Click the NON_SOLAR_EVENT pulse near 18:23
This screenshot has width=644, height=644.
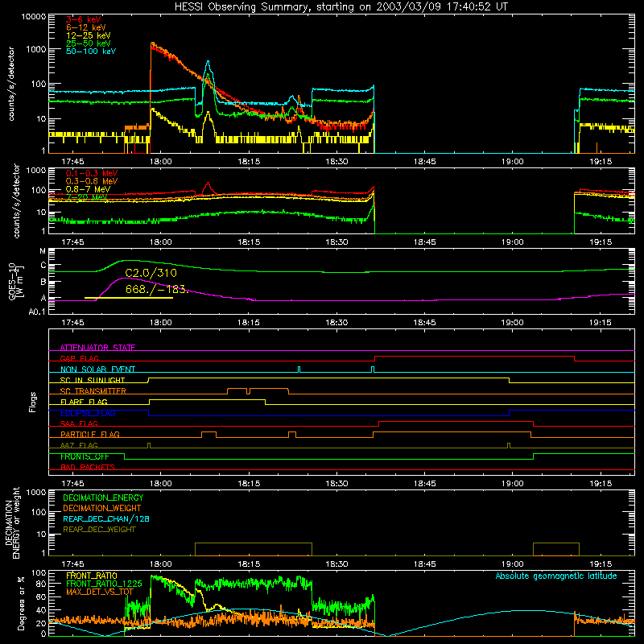click(299, 369)
